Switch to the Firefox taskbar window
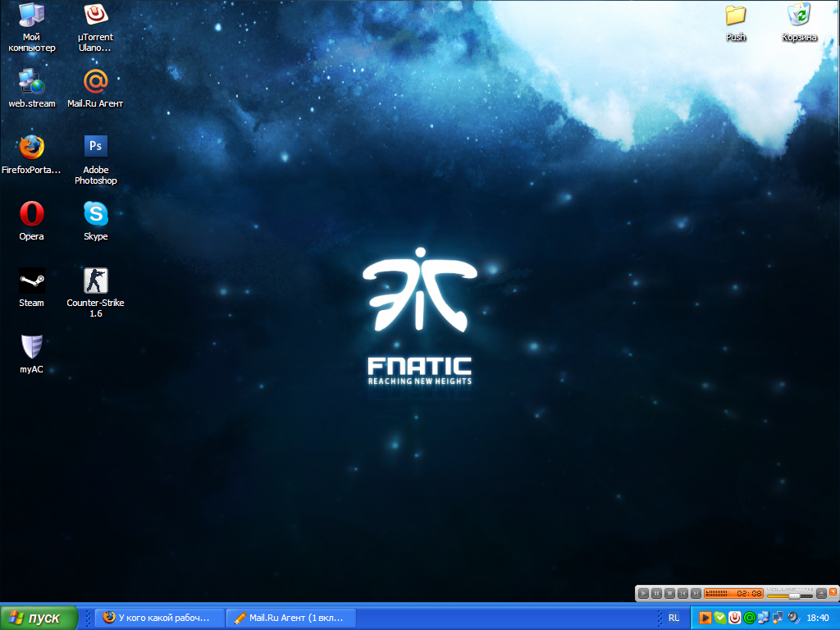This screenshot has height=630, width=840. coord(159,618)
